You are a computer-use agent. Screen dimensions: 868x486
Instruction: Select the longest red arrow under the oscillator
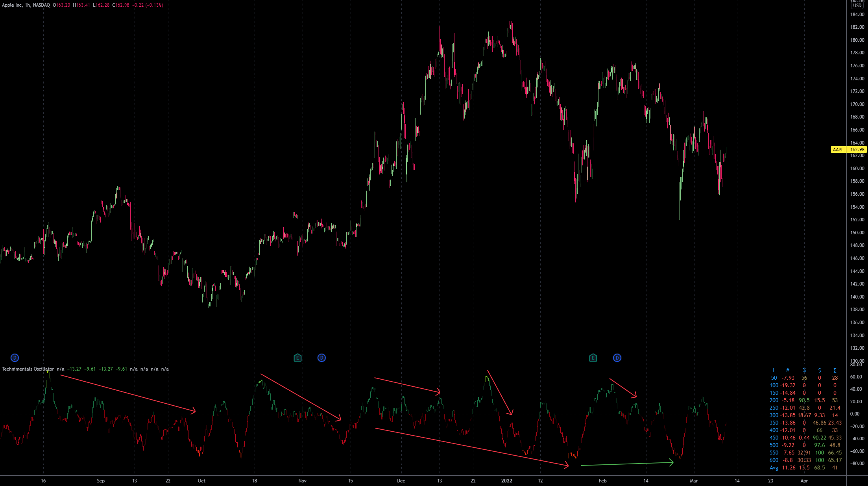point(471,447)
